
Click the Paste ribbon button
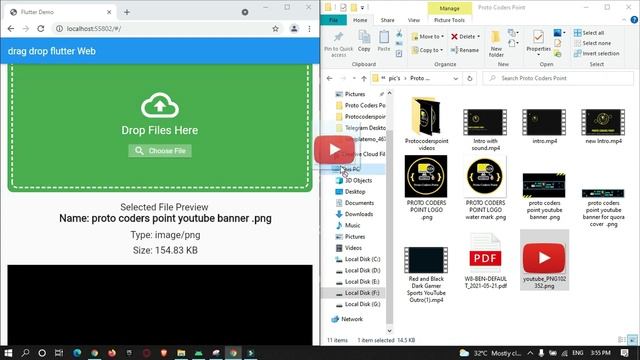click(384, 41)
